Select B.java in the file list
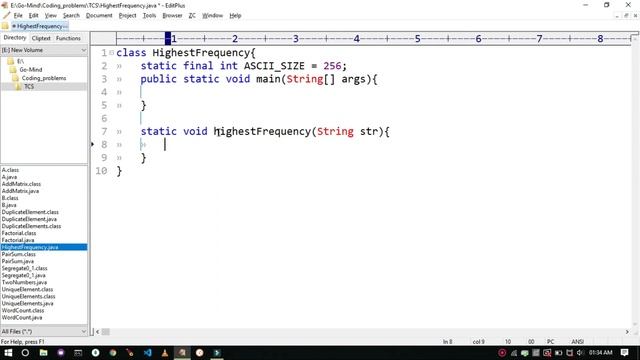The width and height of the screenshot is (640, 360). [9, 205]
